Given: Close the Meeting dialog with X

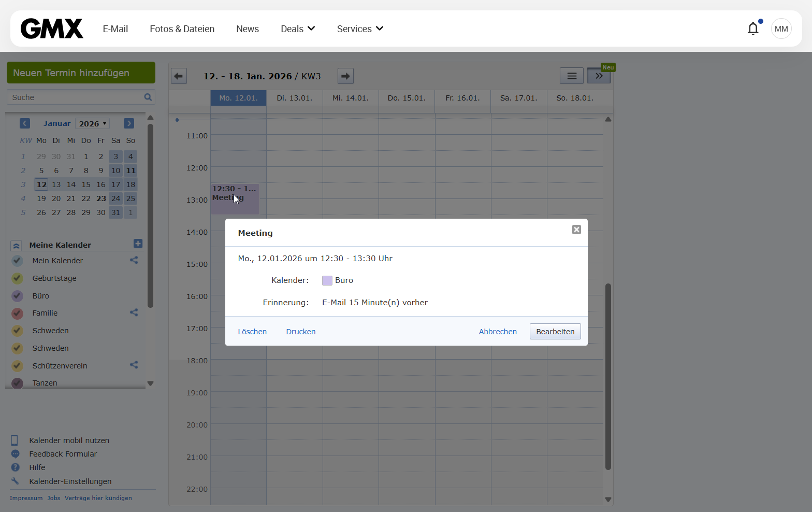Looking at the screenshot, I should coord(576,230).
